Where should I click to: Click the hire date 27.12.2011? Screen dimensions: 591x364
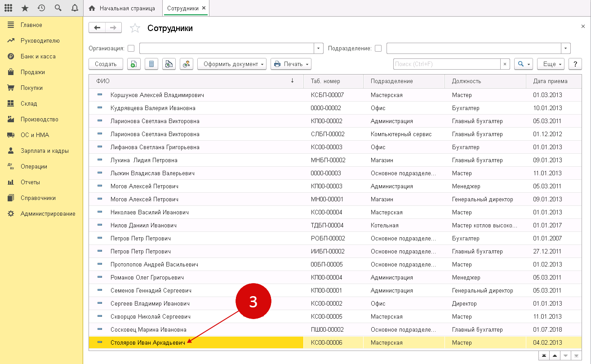(547, 251)
